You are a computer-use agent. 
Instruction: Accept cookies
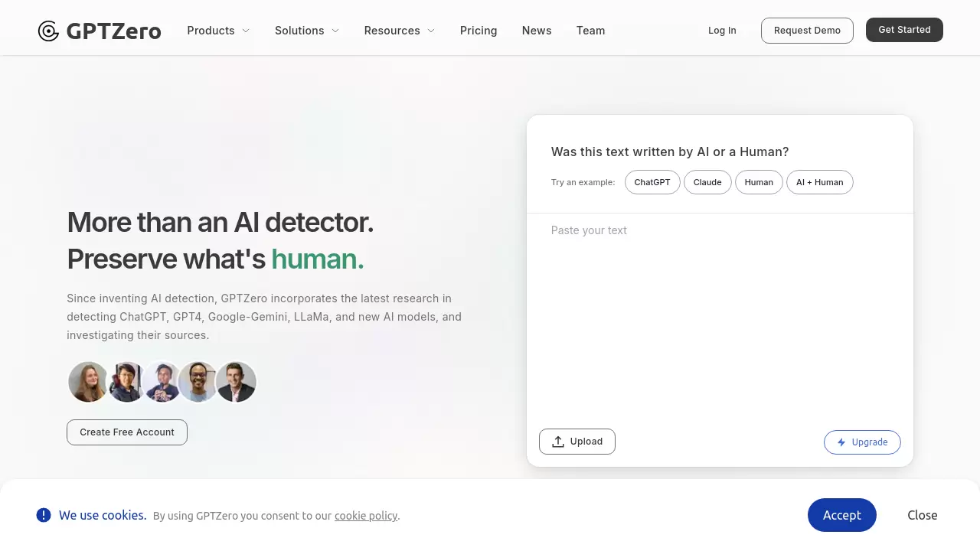(x=842, y=515)
